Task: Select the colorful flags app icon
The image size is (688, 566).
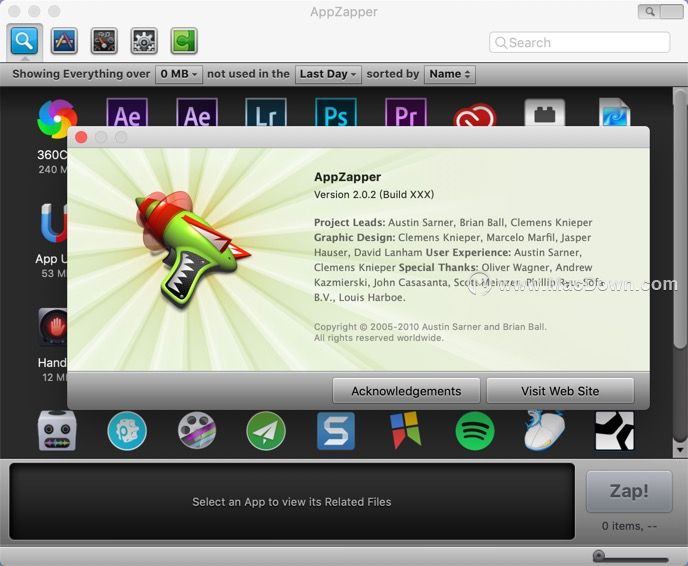Action: point(406,430)
